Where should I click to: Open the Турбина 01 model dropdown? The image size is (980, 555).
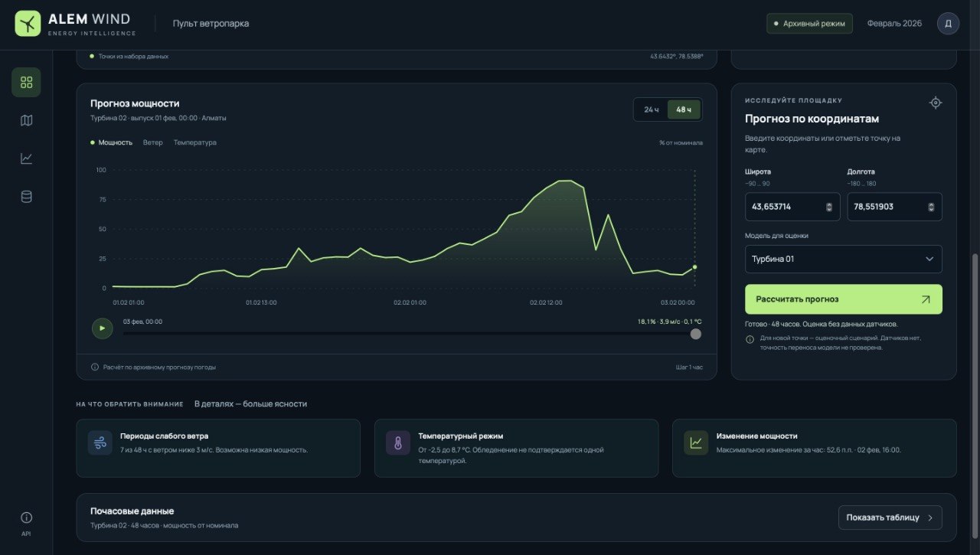point(843,259)
